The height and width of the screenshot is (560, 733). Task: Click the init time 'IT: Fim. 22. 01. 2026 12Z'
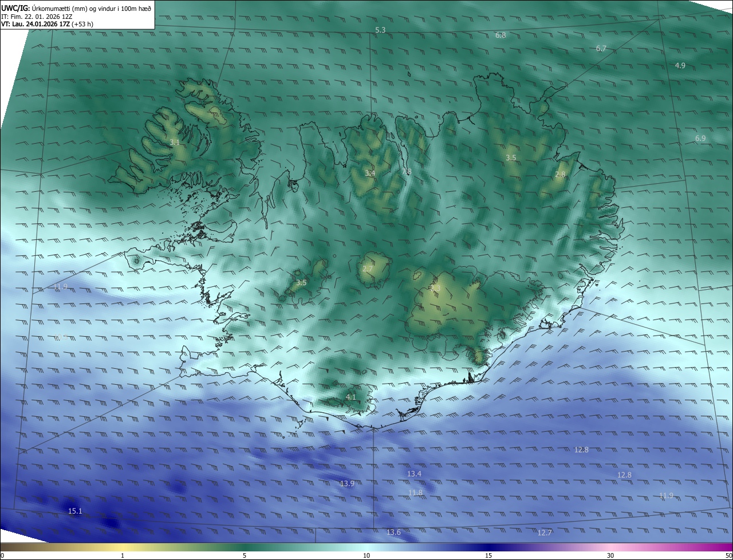[37, 16]
